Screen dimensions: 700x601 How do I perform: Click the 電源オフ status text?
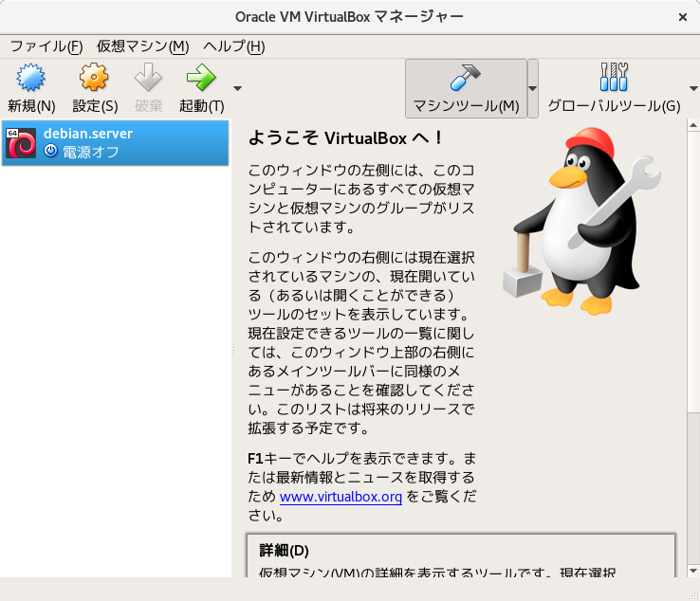[91, 153]
